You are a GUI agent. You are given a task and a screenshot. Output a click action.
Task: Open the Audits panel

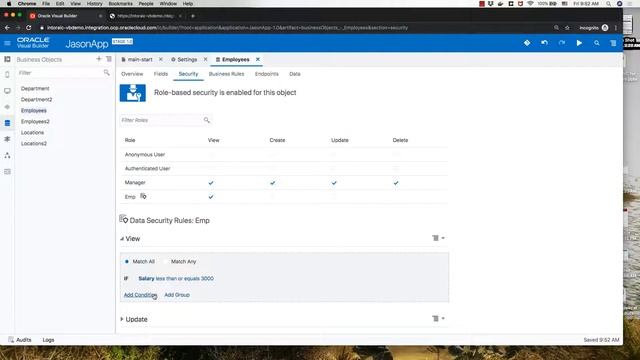(20, 340)
